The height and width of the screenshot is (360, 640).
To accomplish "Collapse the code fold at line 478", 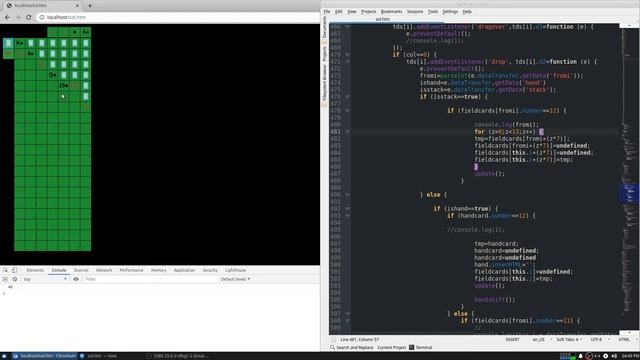I will coord(347,111).
